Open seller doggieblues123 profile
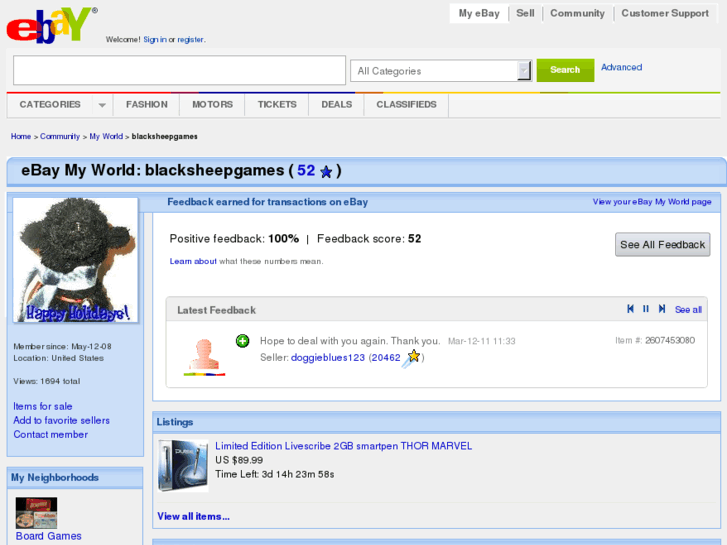The height and width of the screenshot is (545, 727). [328, 358]
